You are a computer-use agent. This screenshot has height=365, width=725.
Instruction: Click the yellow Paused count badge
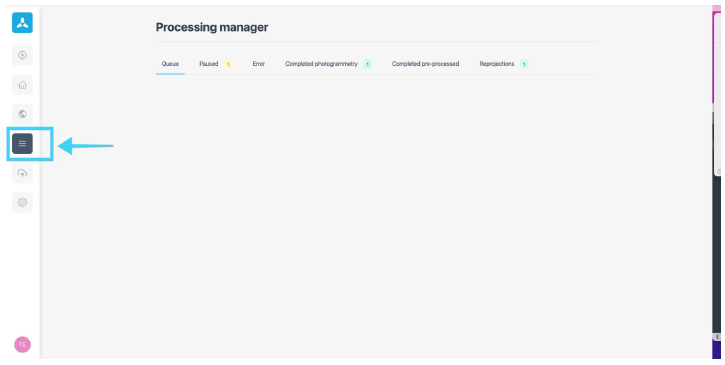pos(228,64)
